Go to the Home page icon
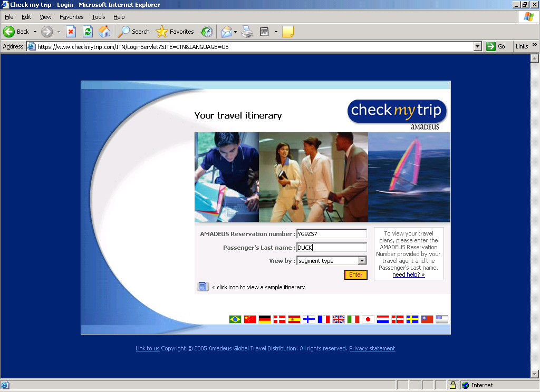Image resolution: width=540 pixels, height=392 pixels. [104, 32]
